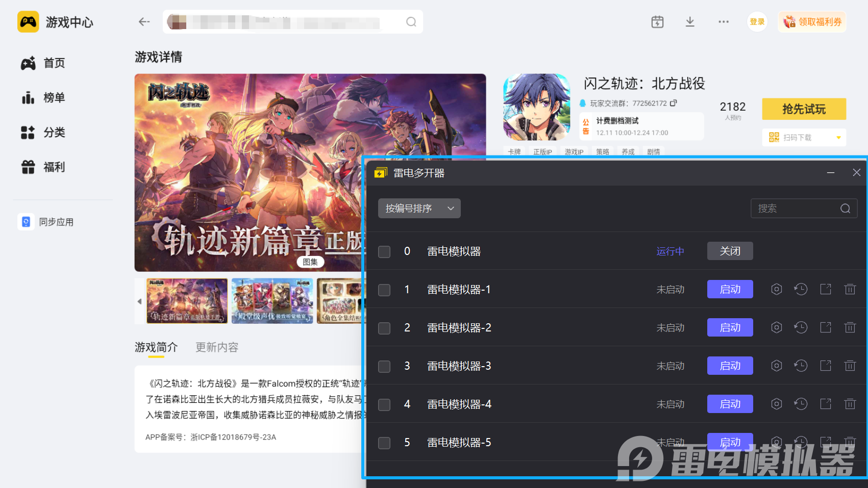868x488 pixels.
Task: Select the checkbox for instance 0 雷电模拟器
Action: click(384, 251)
